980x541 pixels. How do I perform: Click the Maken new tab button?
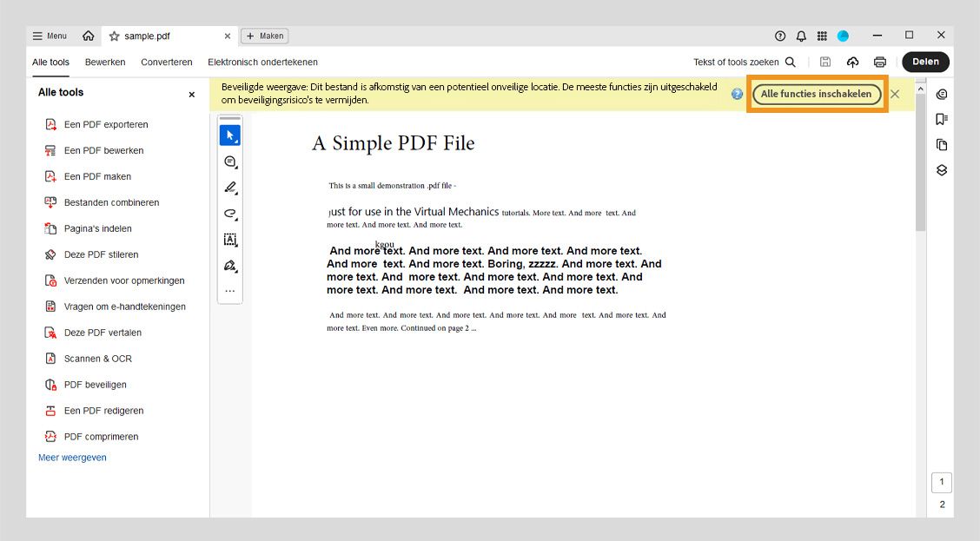tap(264, 36)
